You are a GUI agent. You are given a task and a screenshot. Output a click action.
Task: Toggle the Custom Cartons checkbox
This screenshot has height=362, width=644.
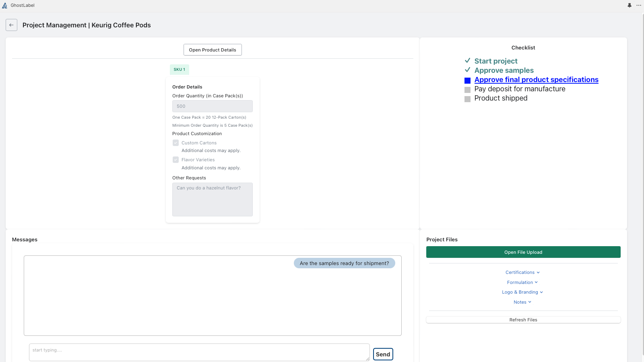(175, 143)
